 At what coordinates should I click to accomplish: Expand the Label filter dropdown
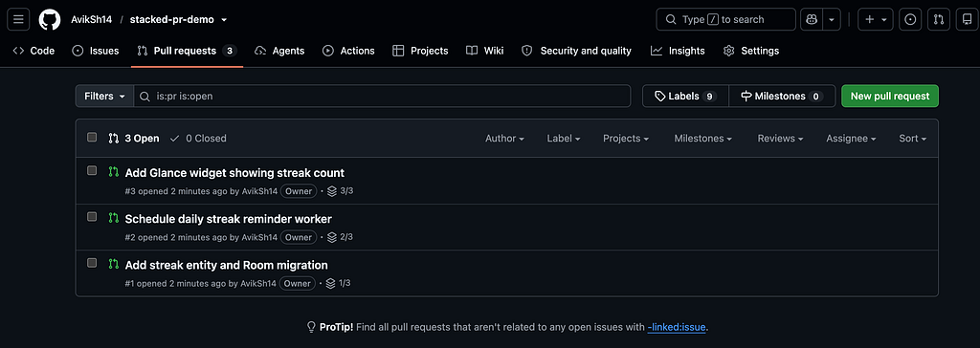pyautogui.click(x=563, y=138)
